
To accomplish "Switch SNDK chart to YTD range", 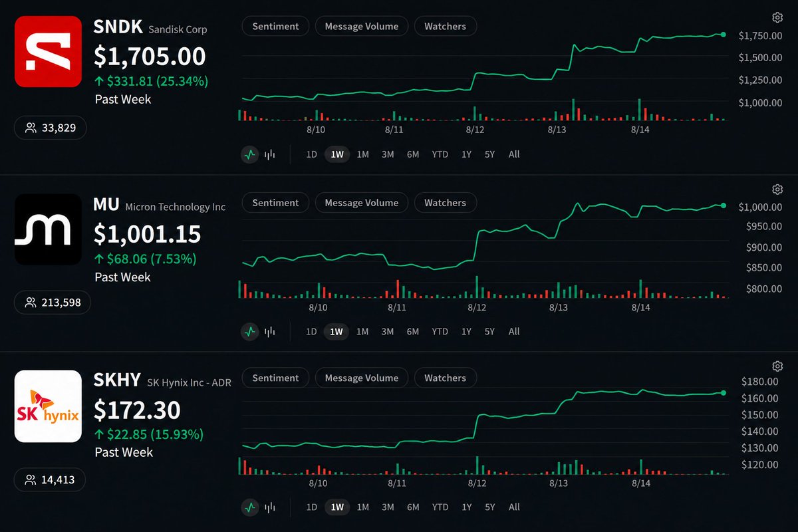I will point(440,154).
